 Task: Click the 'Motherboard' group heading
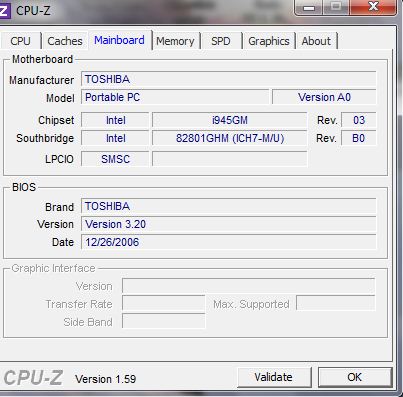click(42, 59)
